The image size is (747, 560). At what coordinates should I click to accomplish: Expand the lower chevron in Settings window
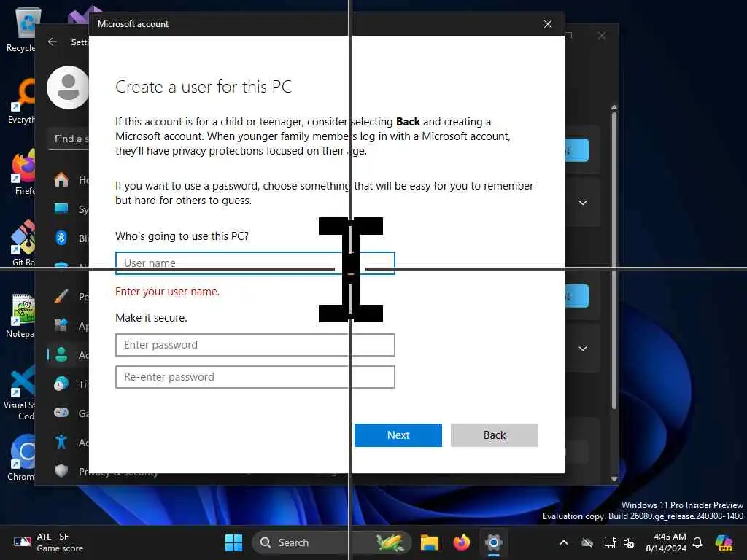click(x=583, y=349)
